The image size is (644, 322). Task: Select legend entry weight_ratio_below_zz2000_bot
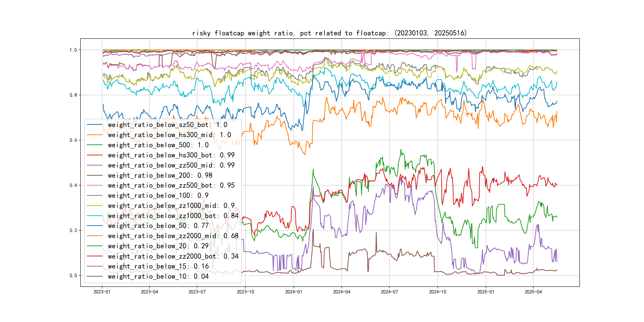173,256
